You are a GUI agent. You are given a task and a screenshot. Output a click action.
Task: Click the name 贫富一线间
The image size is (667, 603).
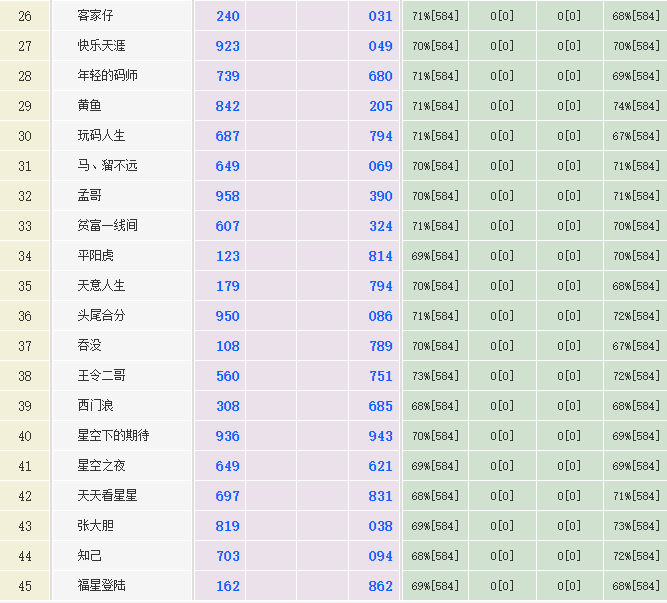pyautogui.click(x=108, y=226)
